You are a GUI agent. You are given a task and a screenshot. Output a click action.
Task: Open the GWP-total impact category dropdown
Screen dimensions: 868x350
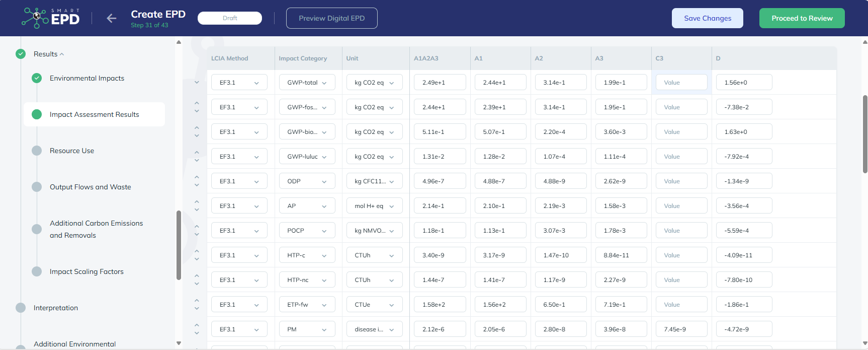click(307, 83)
